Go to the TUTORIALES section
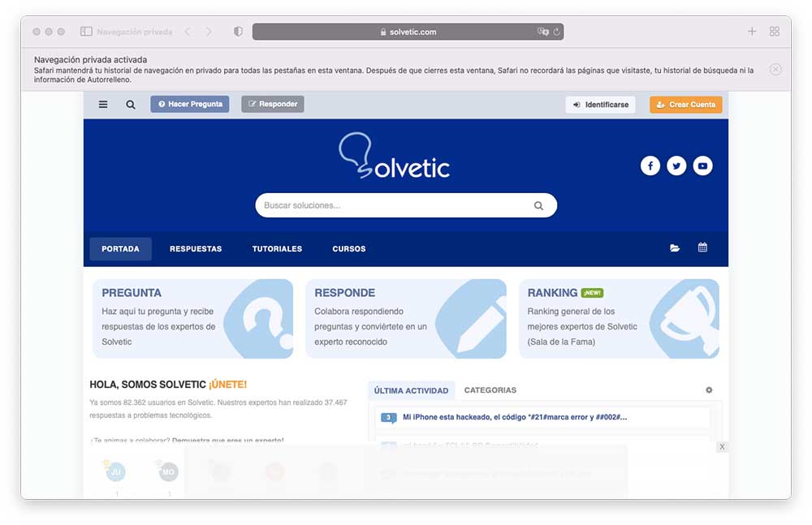 (277, 249)
